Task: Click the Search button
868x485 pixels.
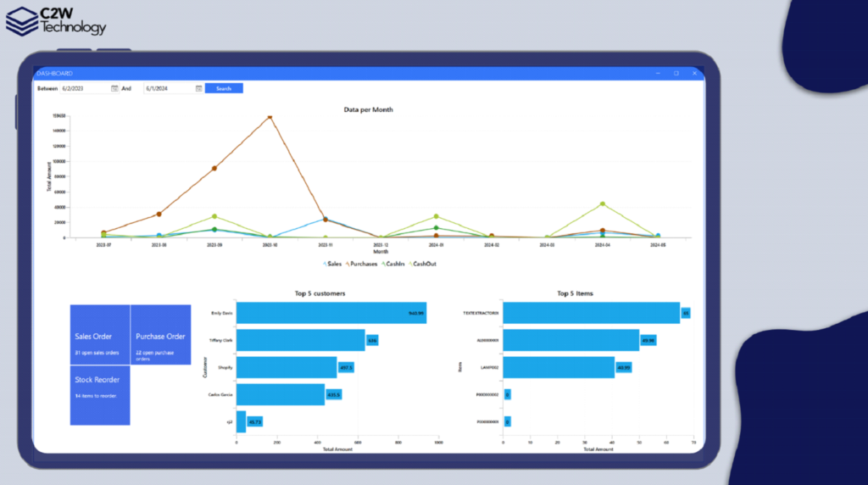Action: point(224,88)
